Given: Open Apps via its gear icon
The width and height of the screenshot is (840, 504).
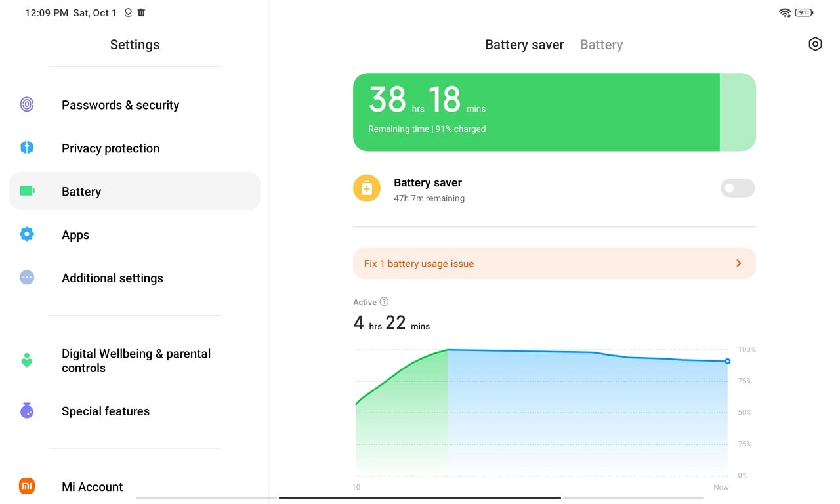Looking at the screenshot, I should click(x=26, y=234).
